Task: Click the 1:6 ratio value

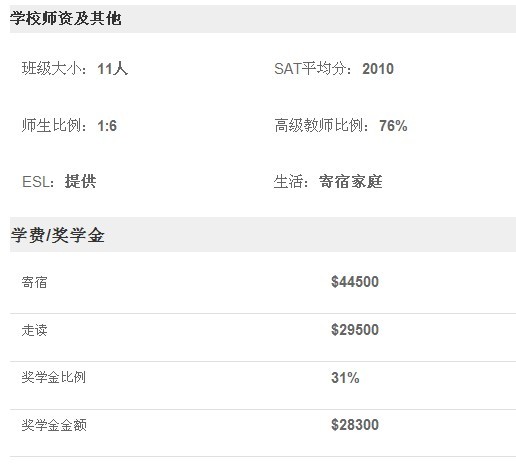Action: pos(107,126)
